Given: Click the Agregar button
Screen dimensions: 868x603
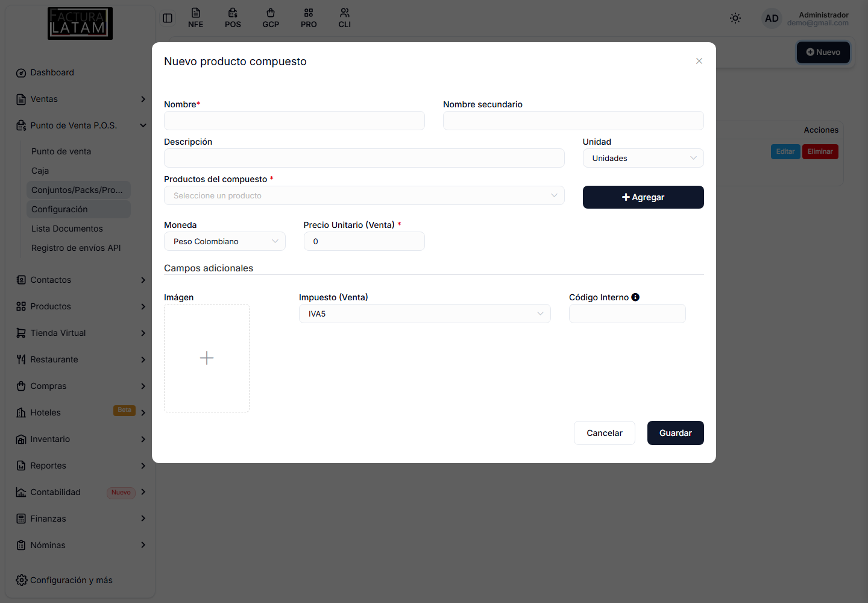Looking at the screenshot, I should coord(643,197).
